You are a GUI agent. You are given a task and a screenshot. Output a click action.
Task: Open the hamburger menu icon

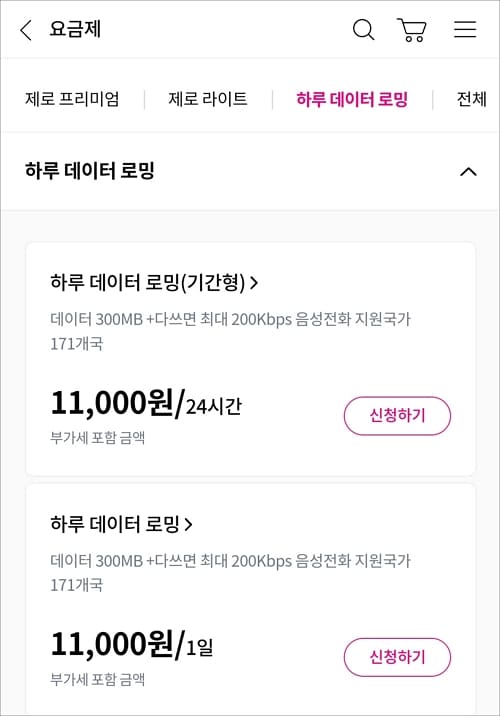click(x=465, y=29)
